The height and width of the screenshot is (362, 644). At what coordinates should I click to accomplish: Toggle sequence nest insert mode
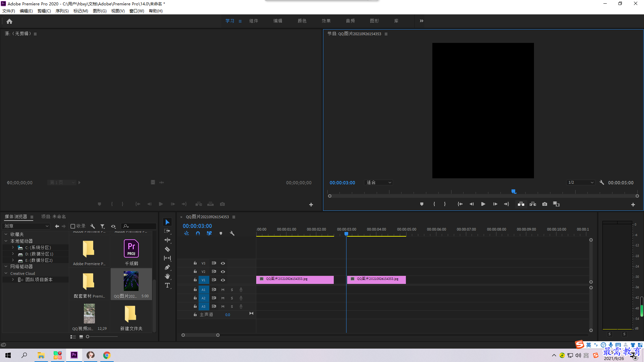[186, 233]
